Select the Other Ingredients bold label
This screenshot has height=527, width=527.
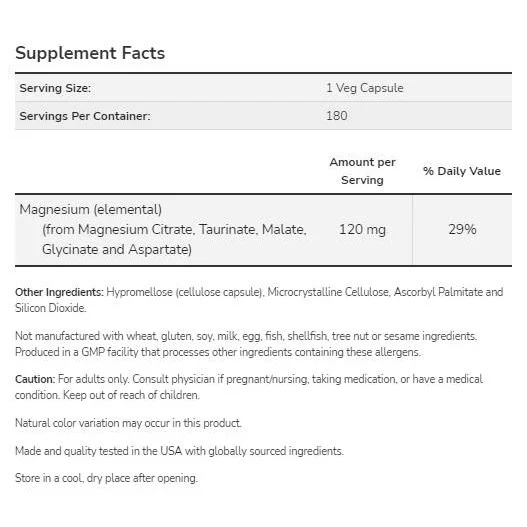[x=59, y=292]
